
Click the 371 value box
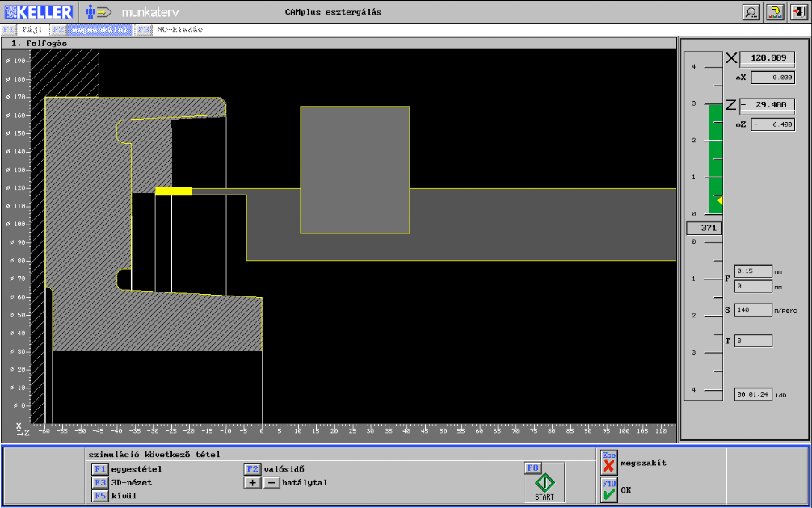704,228
